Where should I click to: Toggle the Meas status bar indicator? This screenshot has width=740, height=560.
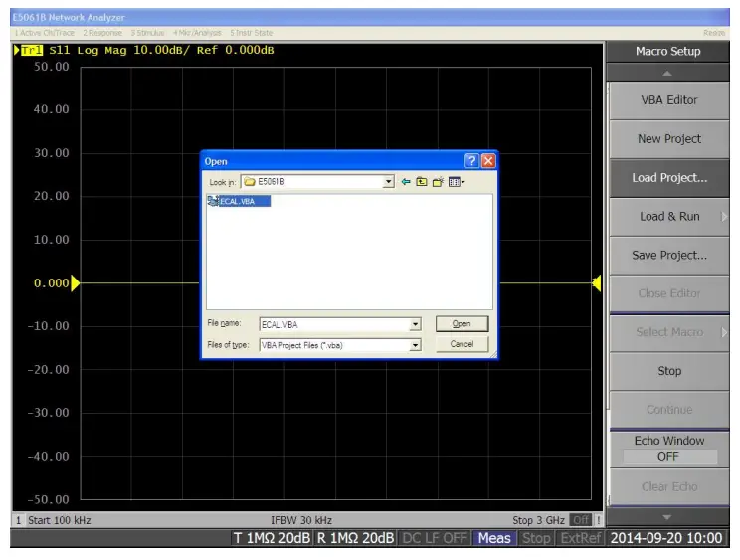pos(493,538)
